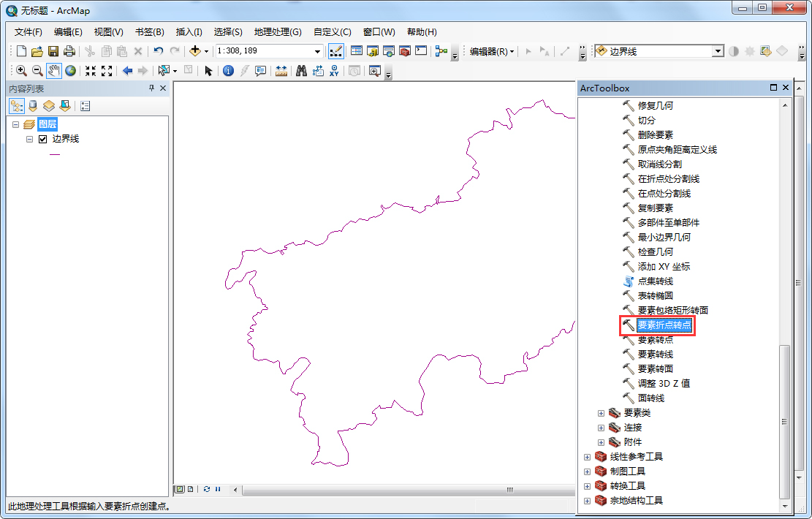Select the Measure tool
The width and height of the screenshot is (812, 519).
(x=281, y=70)
